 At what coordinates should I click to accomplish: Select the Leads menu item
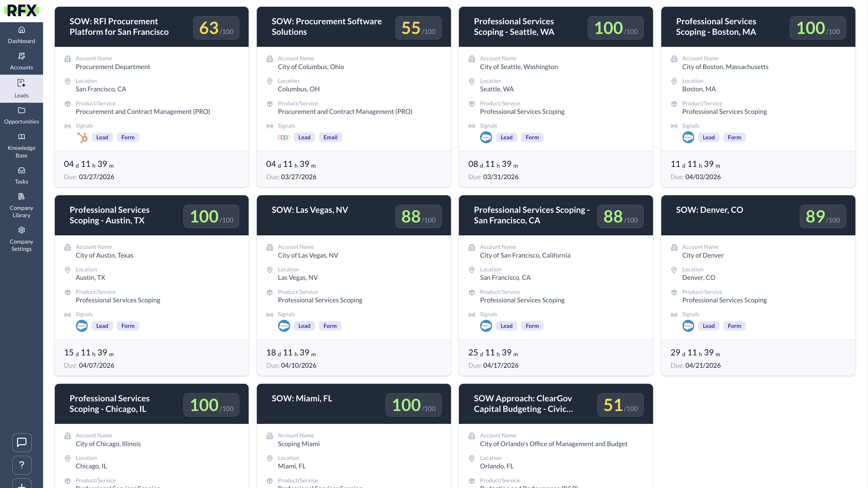pyautogui.click(x=21, y=89)
